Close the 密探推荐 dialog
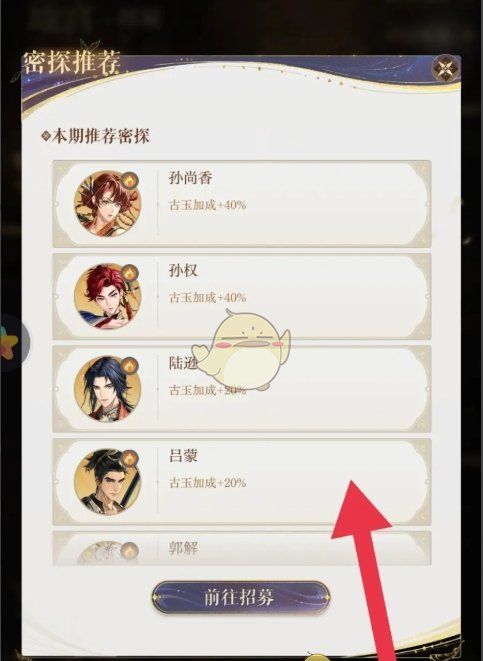The image size is (483, 661). coord(445,68)
